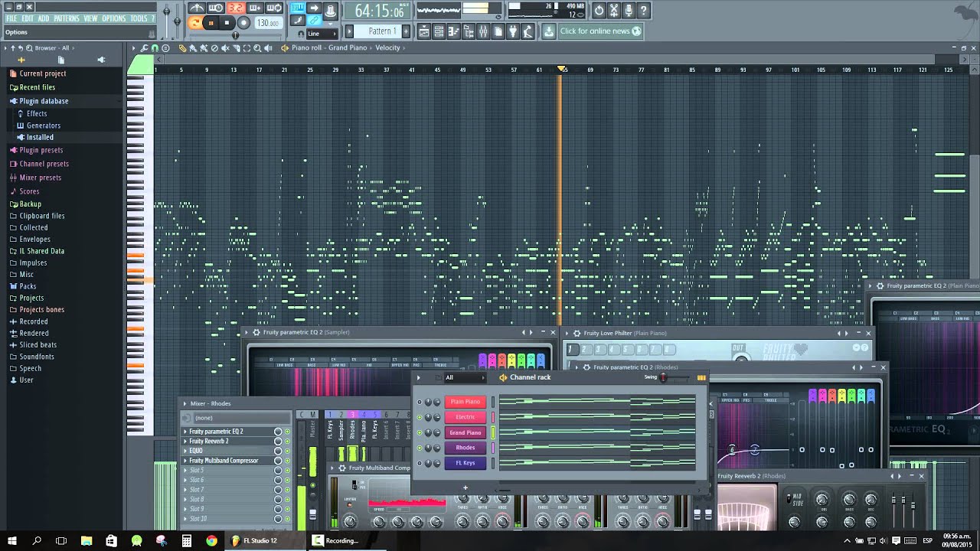Select the Grand Piano channel button
The height and width of the screenshot is (551, 980).
[465, 432]
